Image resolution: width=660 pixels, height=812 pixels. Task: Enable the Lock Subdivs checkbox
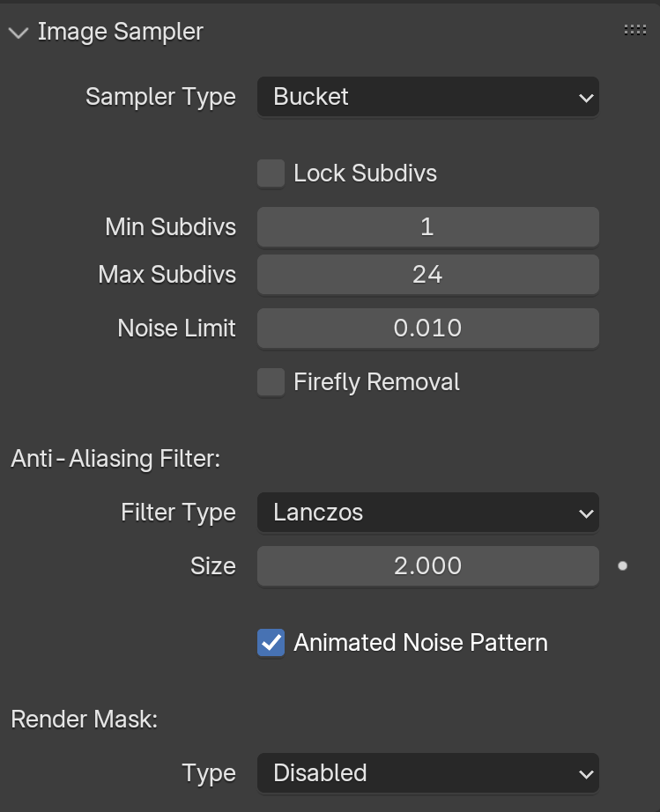tap(271, 173)
